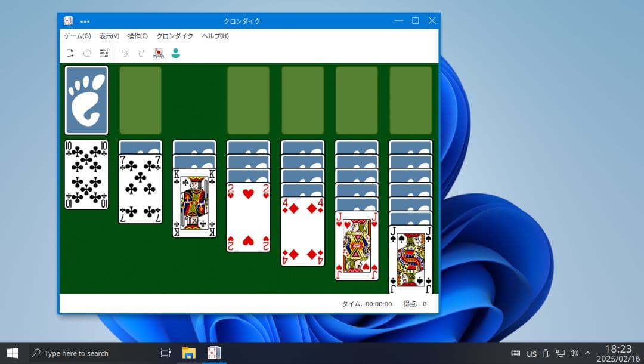Restart the current game using toolbar icon
This screenshot has width=644, height=364.
click(x=86, y=53)
